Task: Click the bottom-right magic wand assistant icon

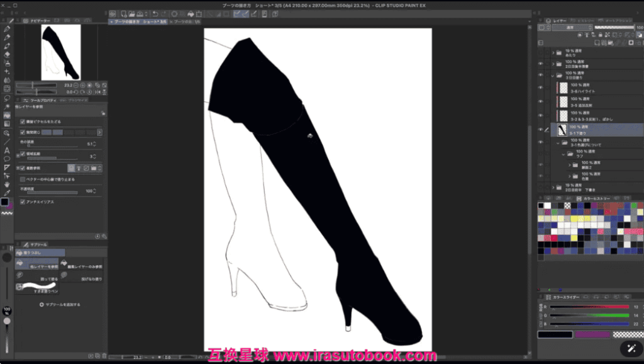Action: (630, 348)
